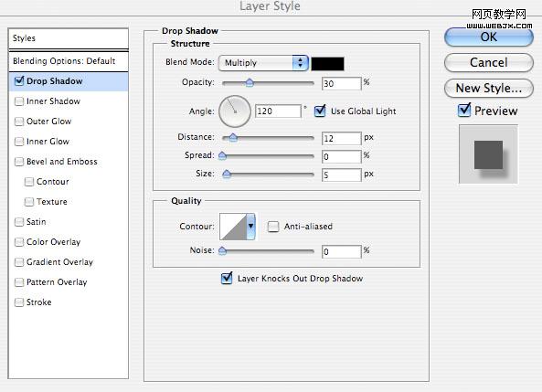Enable the Color Overlay checkbox
The image size is (542, 392).
pyautogui.click(x=19, y=241)
